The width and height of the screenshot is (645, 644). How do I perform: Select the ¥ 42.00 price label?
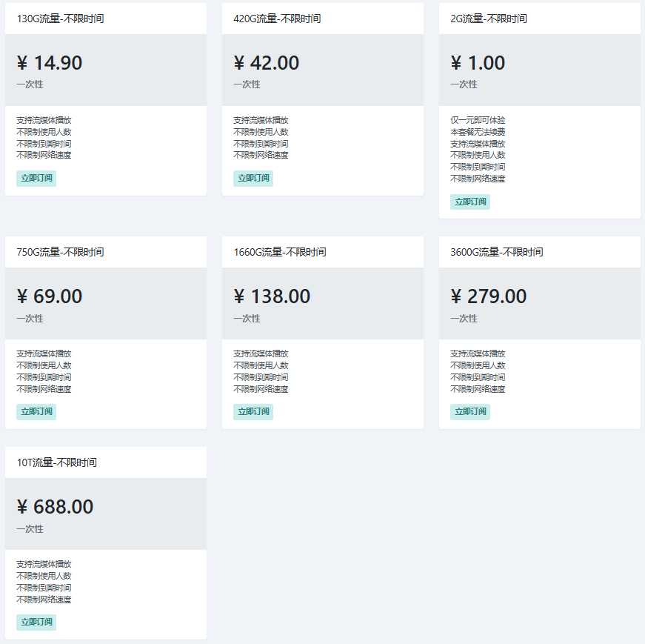[267, 63]
